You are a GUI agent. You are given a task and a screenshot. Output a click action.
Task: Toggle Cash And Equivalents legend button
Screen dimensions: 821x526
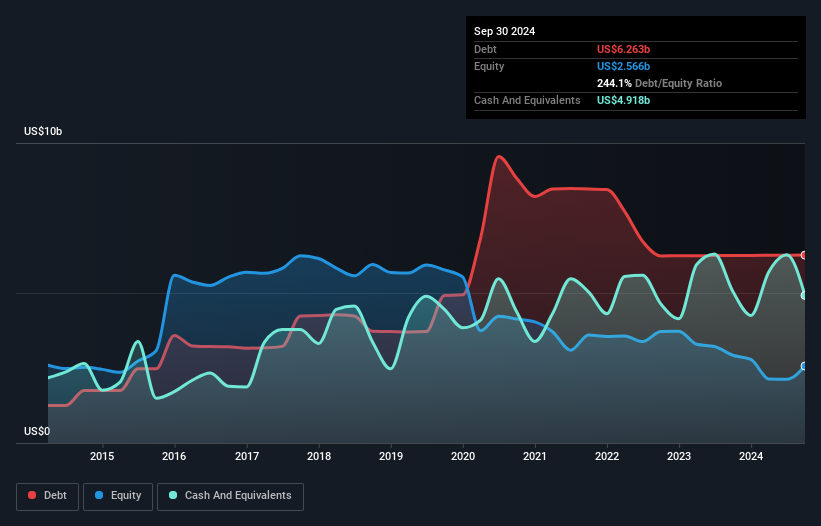(x=230, y=496)
